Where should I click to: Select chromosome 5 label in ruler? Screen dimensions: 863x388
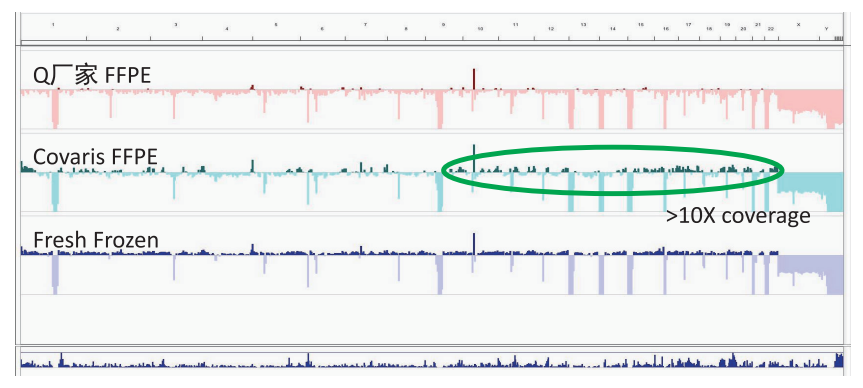276,25
